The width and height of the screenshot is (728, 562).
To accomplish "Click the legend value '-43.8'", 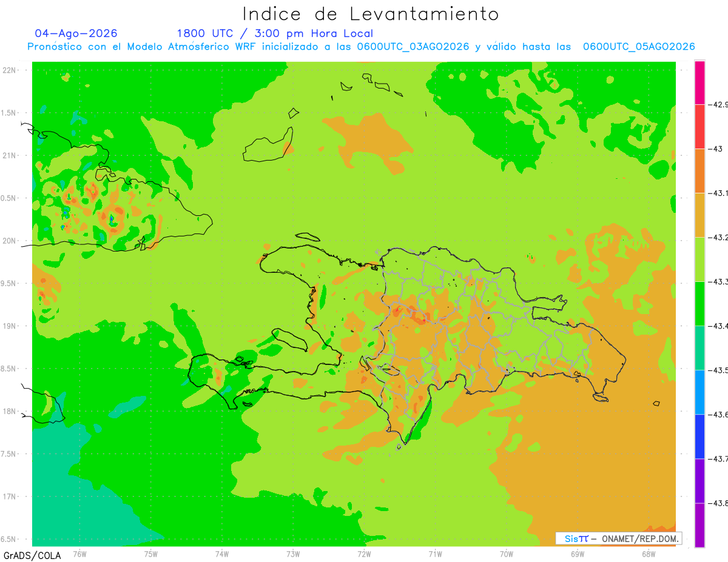I will [718, 503].
